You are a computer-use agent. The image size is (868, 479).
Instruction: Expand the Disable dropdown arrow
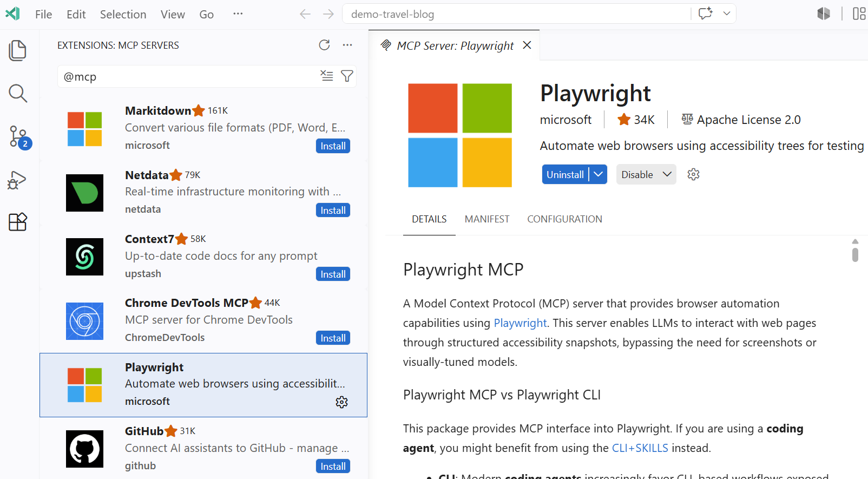pos(667,174)
